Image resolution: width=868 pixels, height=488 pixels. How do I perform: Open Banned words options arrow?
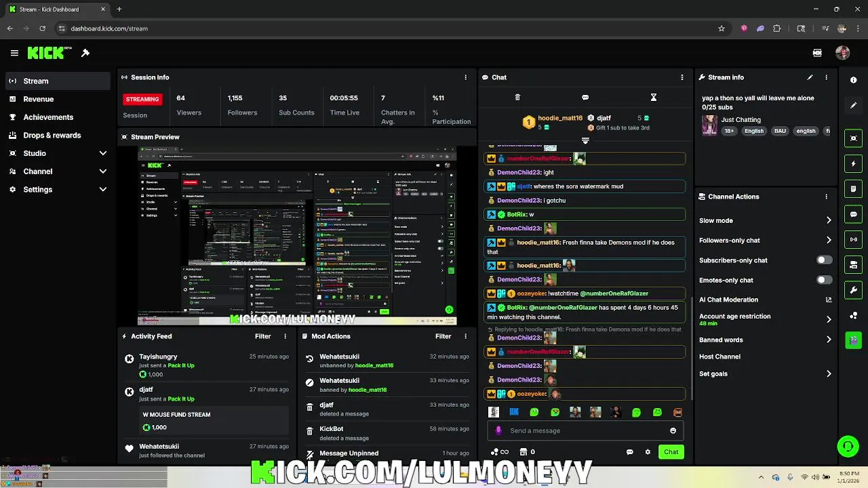829,340
